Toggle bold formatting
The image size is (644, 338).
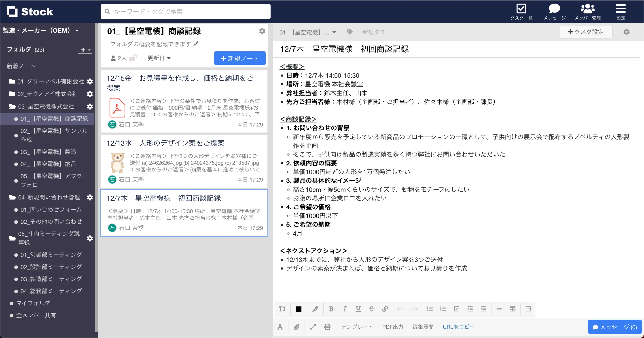click(331, 309)
